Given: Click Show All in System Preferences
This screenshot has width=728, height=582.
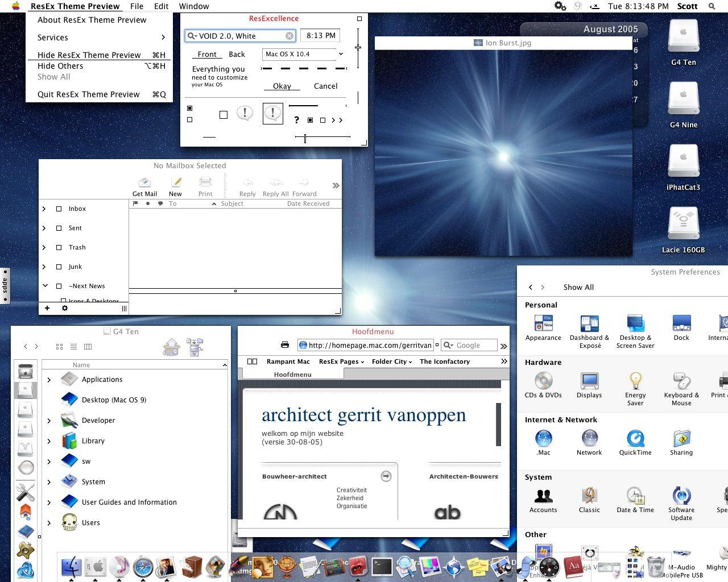Looking at the screenshot, I should [578, 287].
